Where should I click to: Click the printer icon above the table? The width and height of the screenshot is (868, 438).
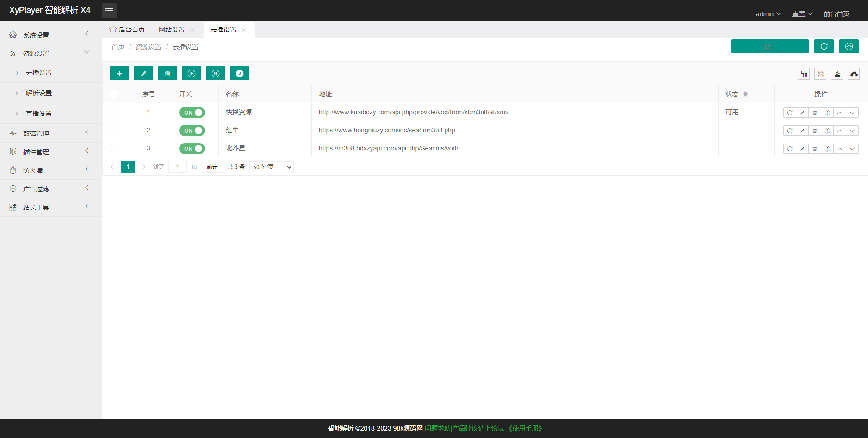click(820, 74)
